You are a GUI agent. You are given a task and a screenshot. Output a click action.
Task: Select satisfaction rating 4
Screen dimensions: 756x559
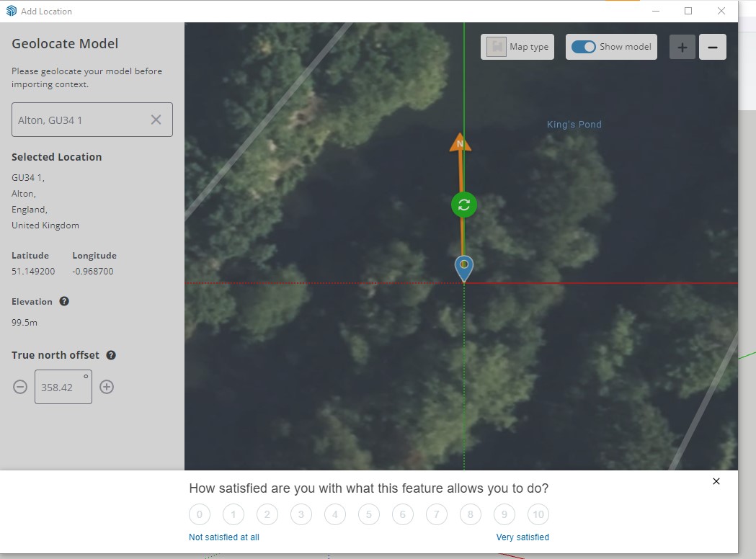click(x=335, y=514)
